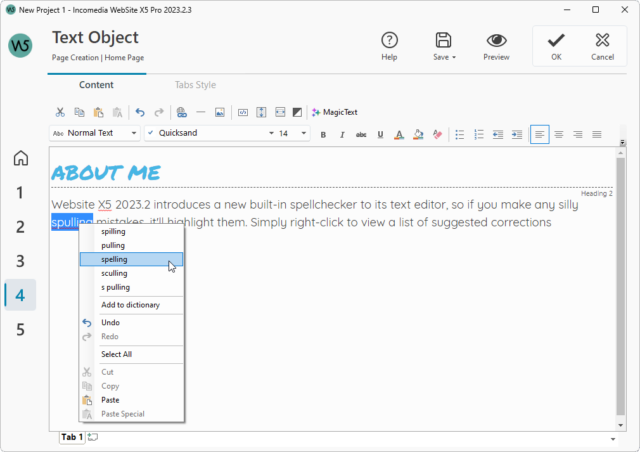
Task: Apply underline formatting
Action: coord(380,134)
